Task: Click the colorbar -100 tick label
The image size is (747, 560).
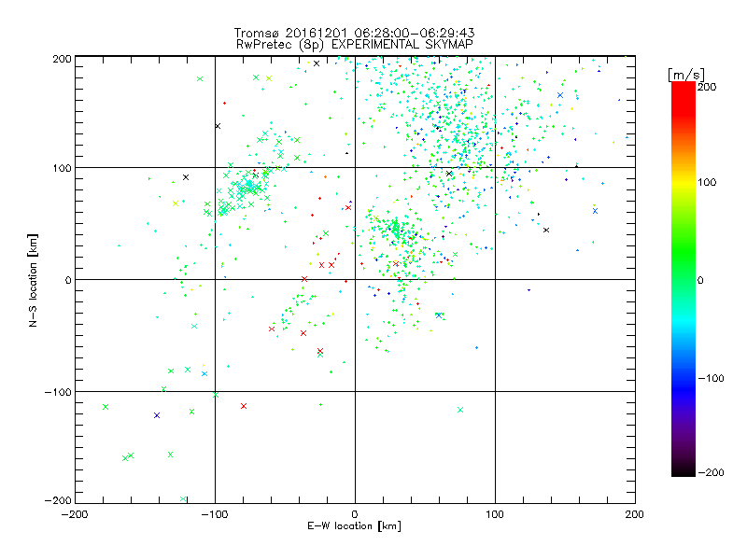Action: 711,378
